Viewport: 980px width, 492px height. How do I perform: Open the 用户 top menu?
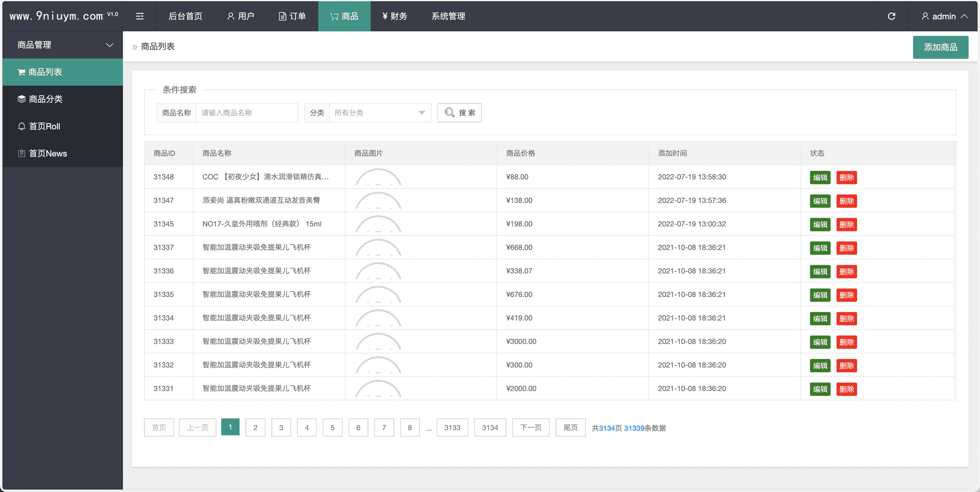tap(240, 16)
